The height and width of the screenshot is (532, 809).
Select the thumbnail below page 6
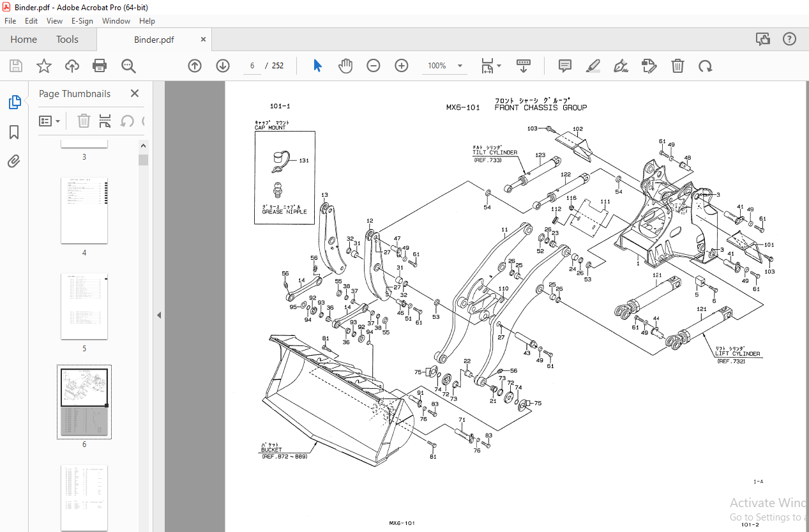84,498
